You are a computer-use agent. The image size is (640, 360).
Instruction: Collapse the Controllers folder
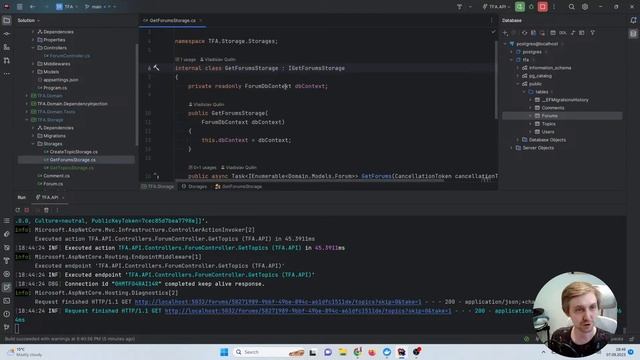coord(33,48)
